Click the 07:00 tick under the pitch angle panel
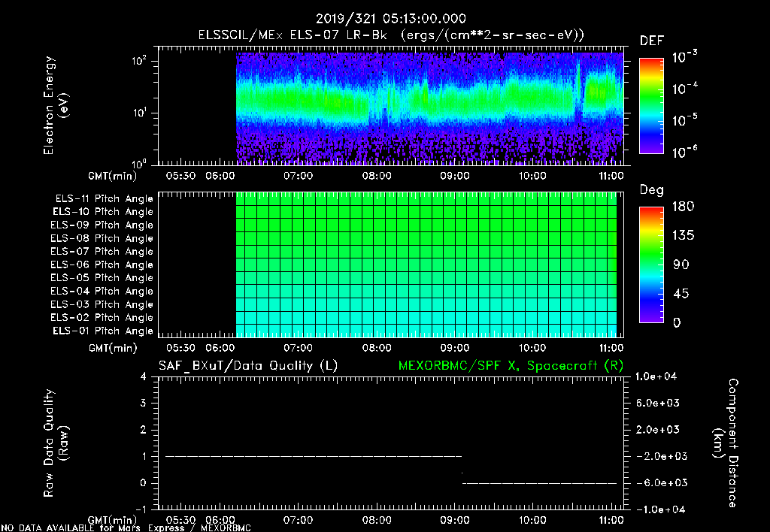The image size is (770, 532). pos(298,348)
